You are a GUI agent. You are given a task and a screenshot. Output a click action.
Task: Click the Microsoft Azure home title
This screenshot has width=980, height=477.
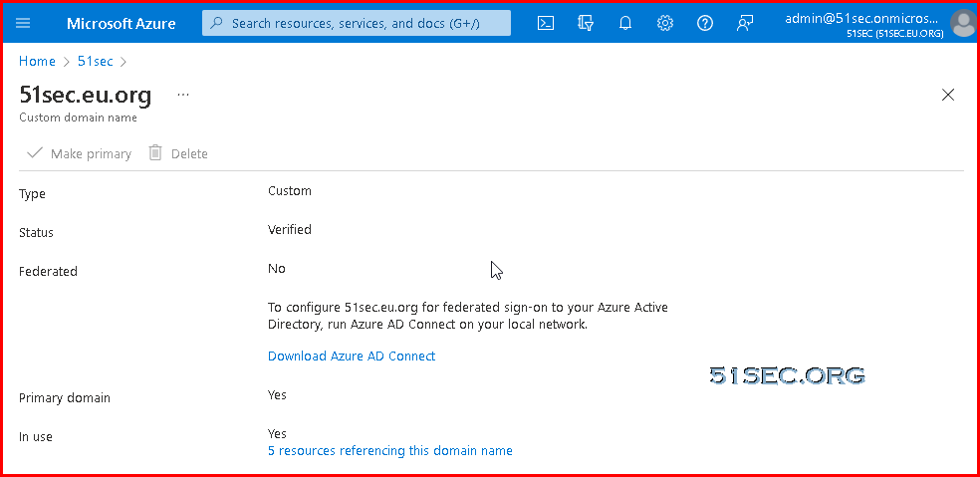pos(122,24)
